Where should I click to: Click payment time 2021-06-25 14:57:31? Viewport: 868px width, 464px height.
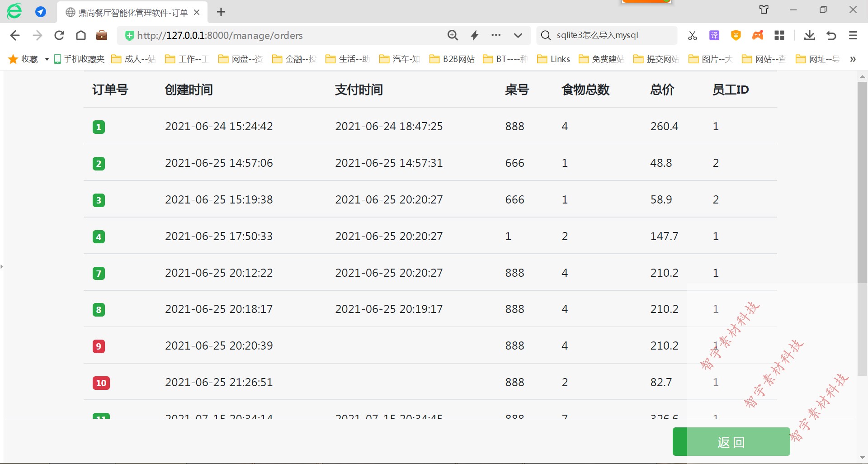tap(389, 163)
